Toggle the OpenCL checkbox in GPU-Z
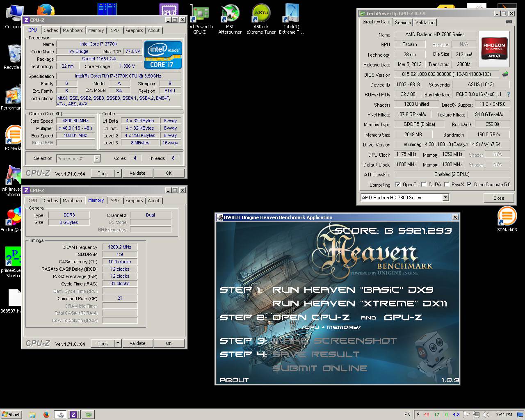 click(397, 185)
